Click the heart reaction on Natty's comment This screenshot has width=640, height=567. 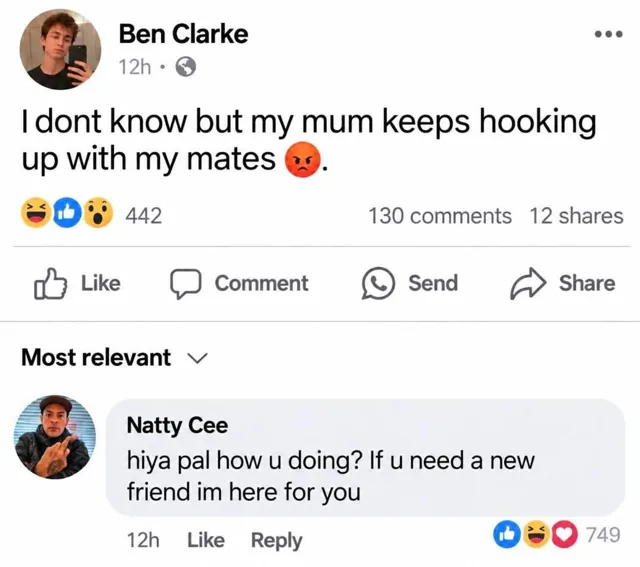click(565, 535)
